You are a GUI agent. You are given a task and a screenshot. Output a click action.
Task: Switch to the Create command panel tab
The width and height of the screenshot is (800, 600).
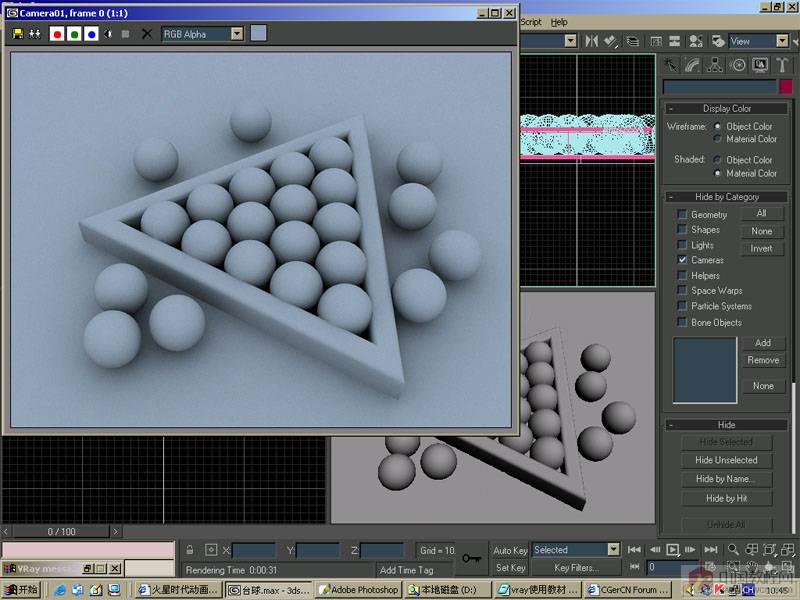click(x=670, y=65)
